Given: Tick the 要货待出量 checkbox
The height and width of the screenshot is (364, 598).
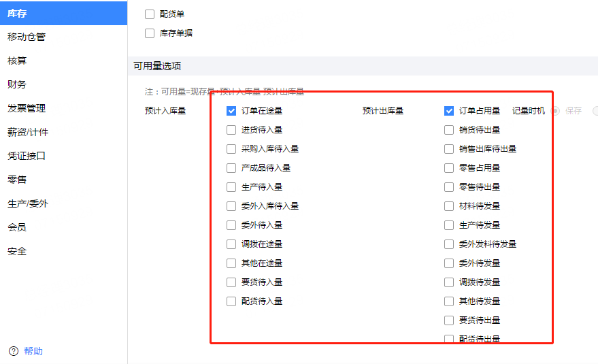Looking at the screenshot, I should (x=449, y=320).
